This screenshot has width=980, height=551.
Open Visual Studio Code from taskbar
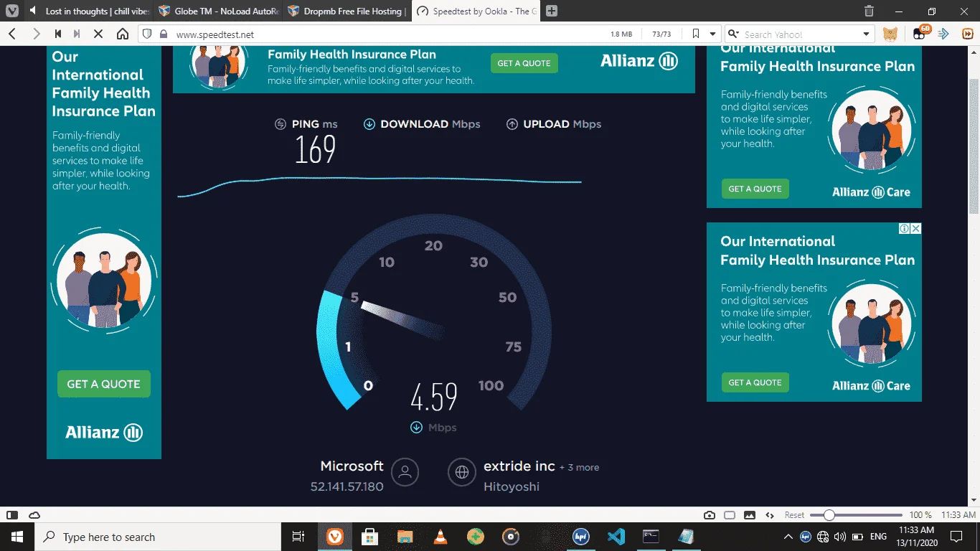(616, 537)
